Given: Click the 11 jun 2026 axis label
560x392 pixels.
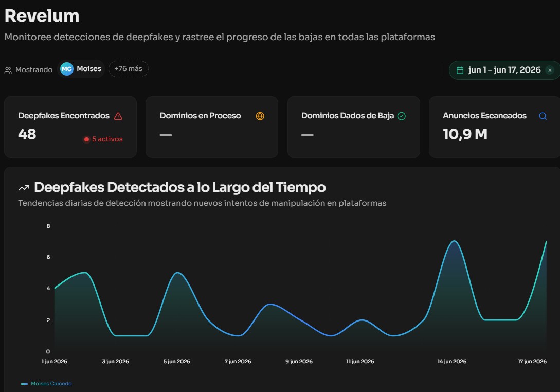Looking at the screenshot, I should (360, 361).
